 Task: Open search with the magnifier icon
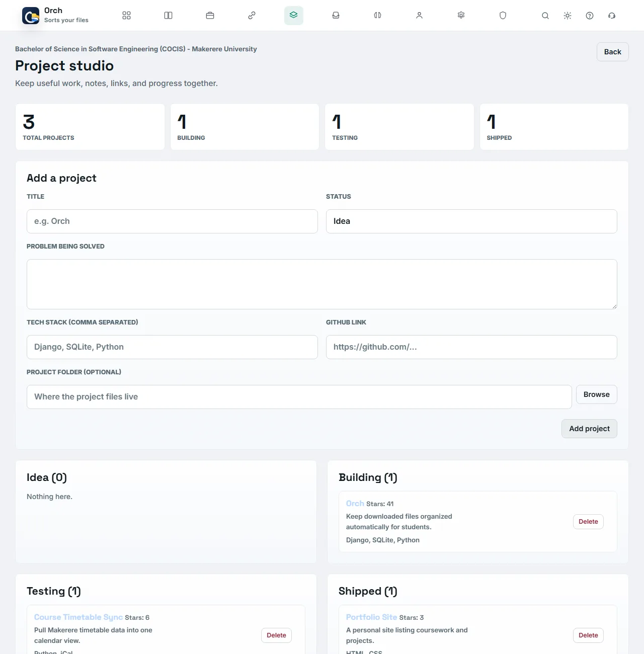pos(545,16)
